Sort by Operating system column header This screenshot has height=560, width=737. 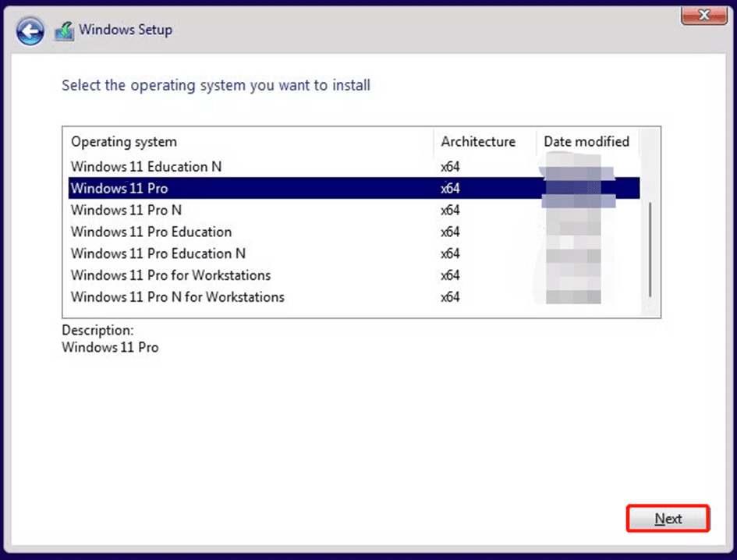point(124,142)
